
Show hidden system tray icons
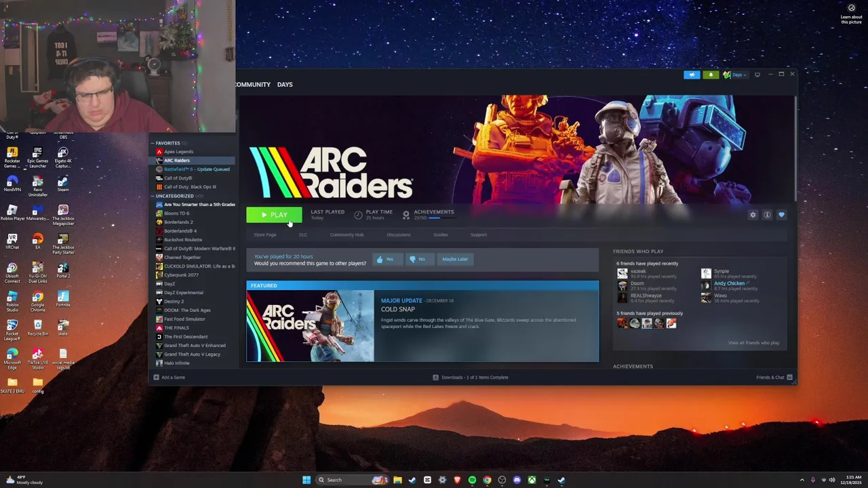click(802, 480)
